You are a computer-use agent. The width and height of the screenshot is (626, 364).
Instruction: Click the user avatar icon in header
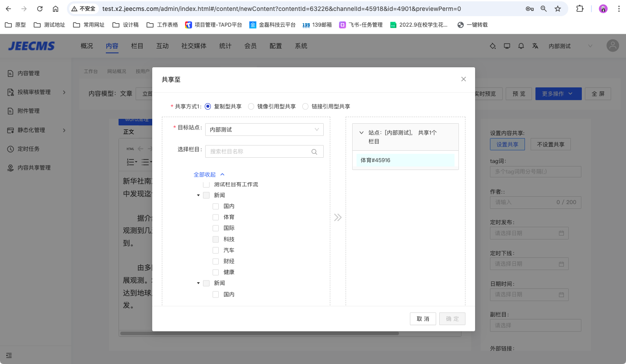pos(612,46)
